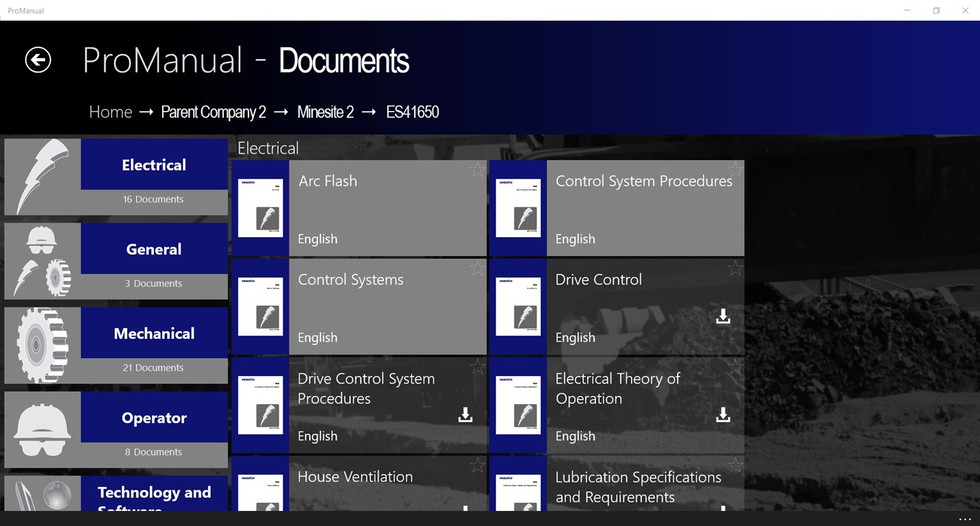
Task: Click the Technology and Software globe icon
Action: point(42,494)
